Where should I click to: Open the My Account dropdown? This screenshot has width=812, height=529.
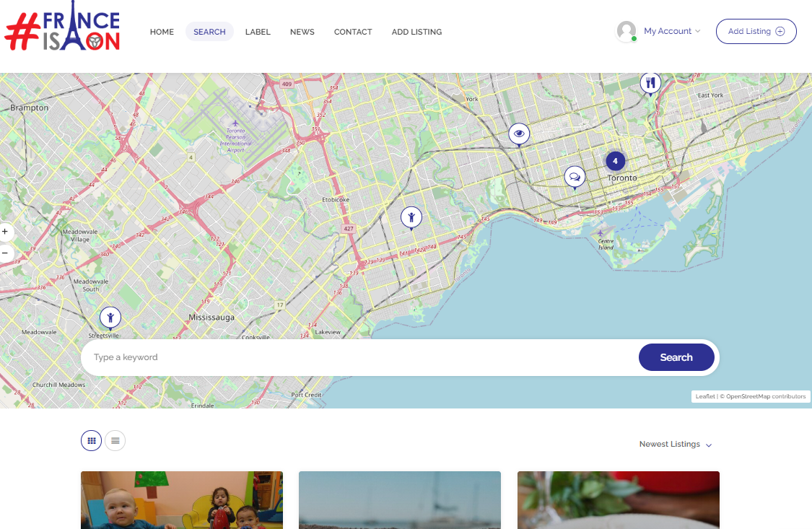[x=672, y=31]
